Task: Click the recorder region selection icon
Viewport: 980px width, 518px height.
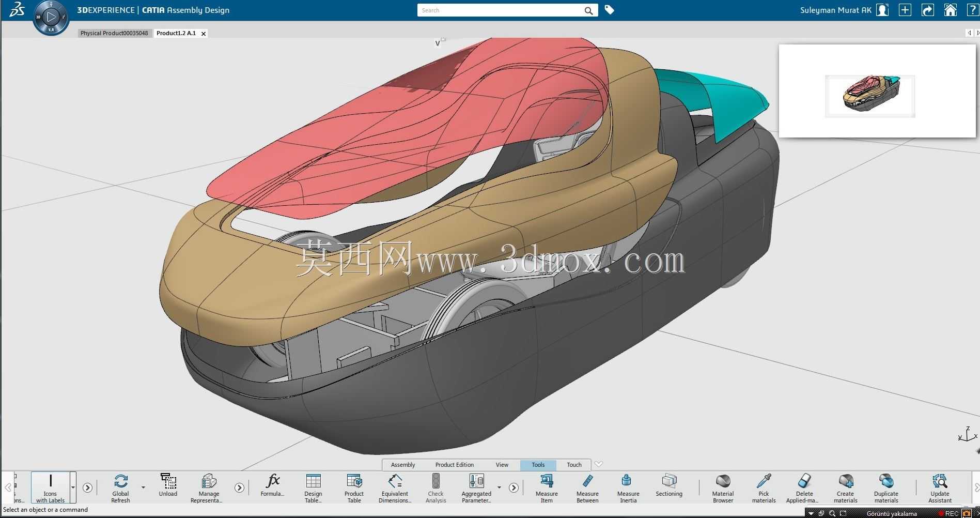Action: coord(843,513)
